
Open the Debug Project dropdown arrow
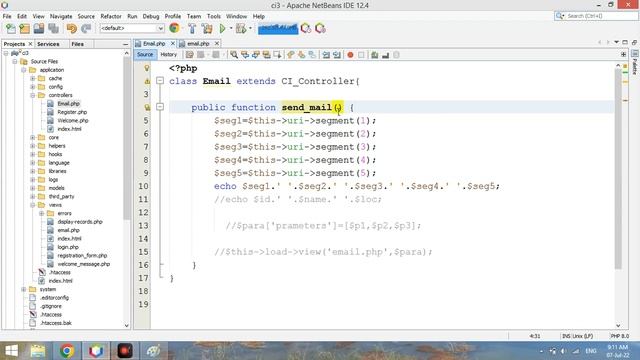250,29
